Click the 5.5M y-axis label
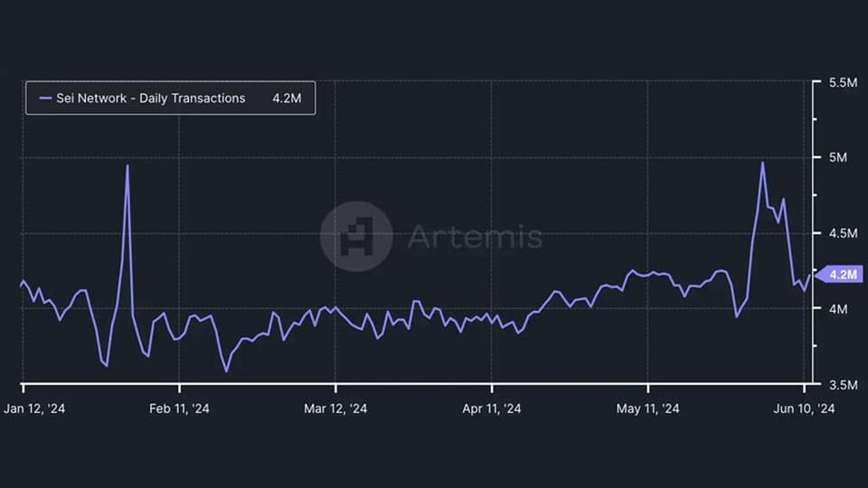868x488 pixels. [843, 82]
